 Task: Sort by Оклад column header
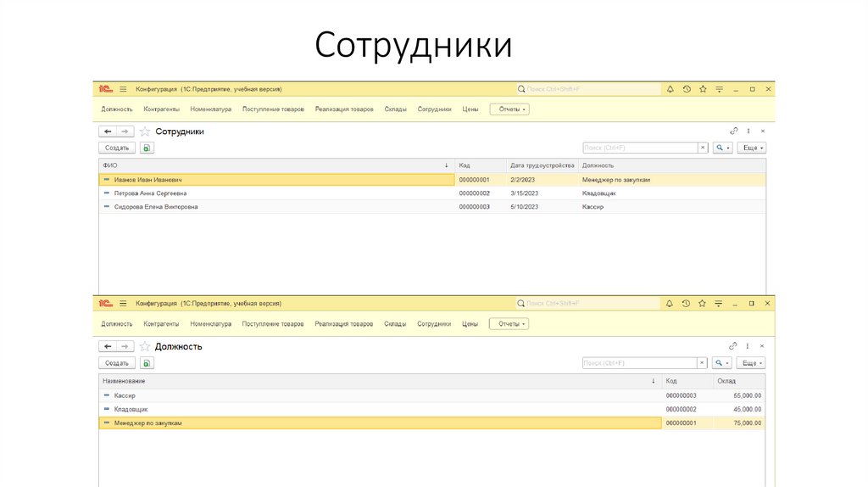[739, 381]
